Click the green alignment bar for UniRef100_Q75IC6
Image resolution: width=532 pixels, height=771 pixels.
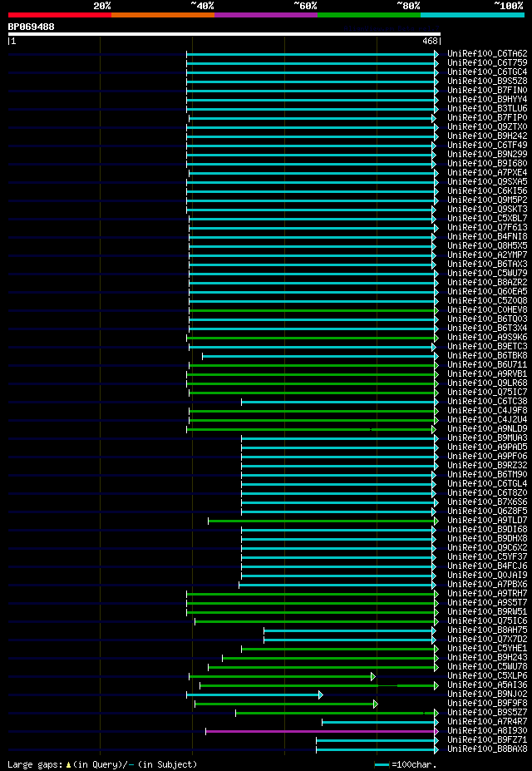(317, 621)
